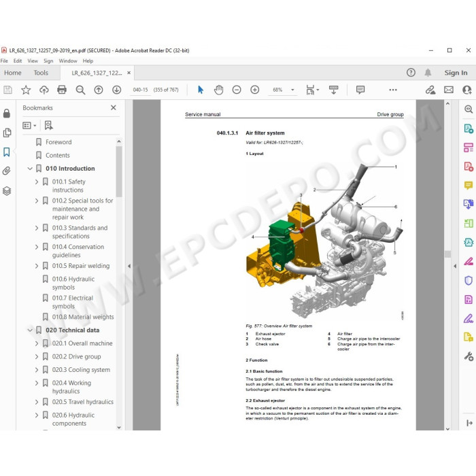Open the more tools ellipsis
Viewport: 476px width, 476px height.
[x=393, y=90]
